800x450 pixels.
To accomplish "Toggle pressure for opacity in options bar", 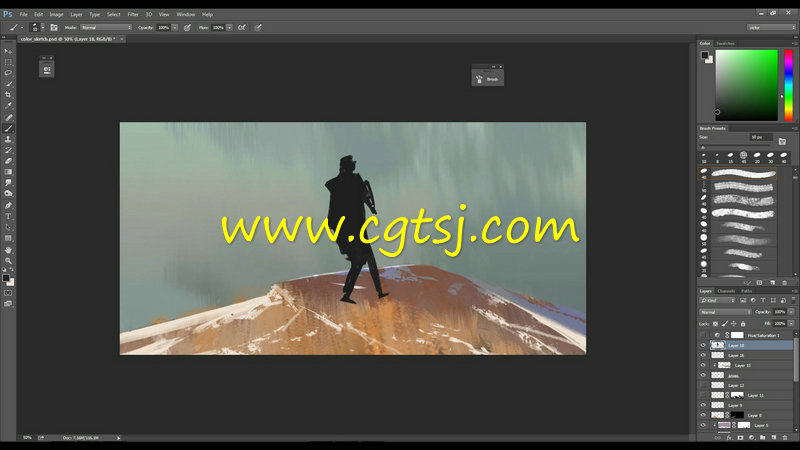I will click(x=187, y=28).
